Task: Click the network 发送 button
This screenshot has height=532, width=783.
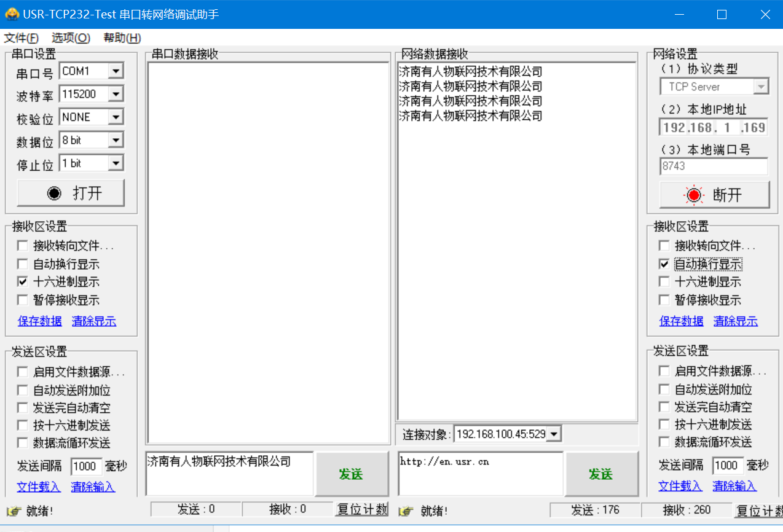Action: (601, 474)
